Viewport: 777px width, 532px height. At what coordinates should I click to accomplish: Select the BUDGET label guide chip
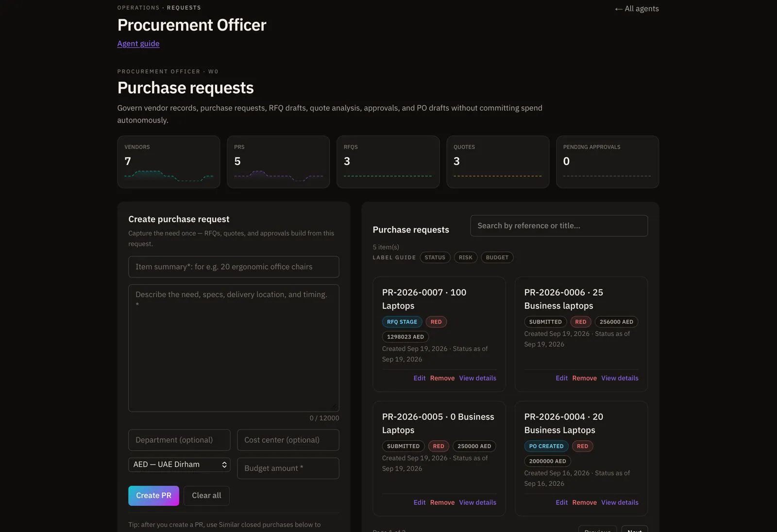click(x=497, y=257)
